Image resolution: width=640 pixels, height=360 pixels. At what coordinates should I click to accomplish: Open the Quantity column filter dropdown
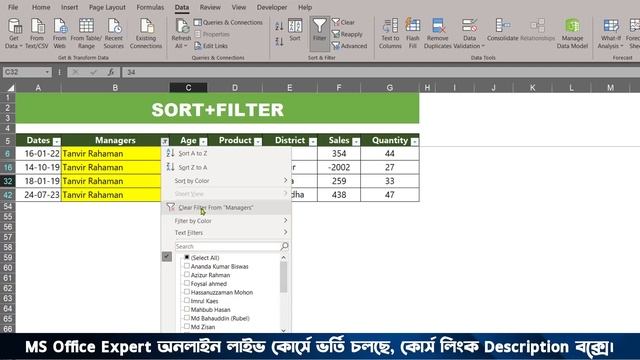coord(415,142)
